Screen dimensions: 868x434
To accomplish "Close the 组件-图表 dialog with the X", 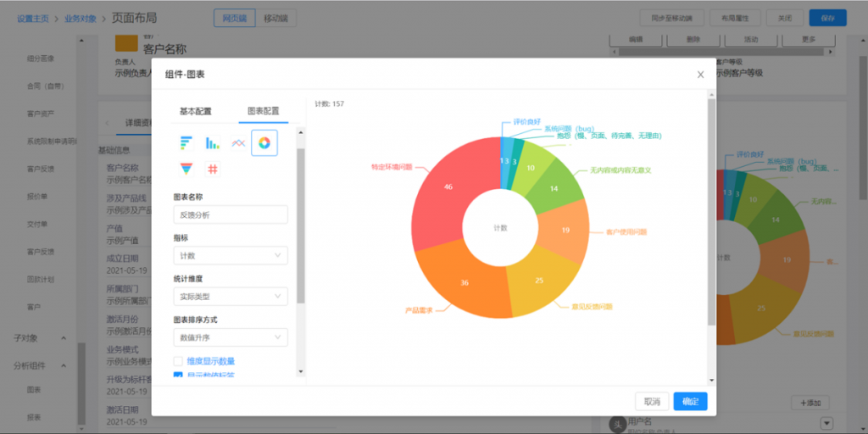I will click(x=700, y=75).
